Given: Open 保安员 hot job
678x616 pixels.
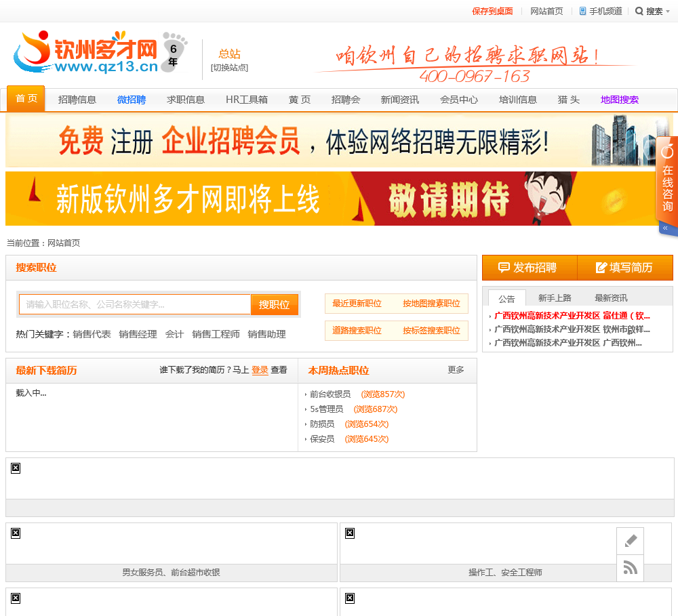Looking at the screenshot, I should (x=322, y=439).
